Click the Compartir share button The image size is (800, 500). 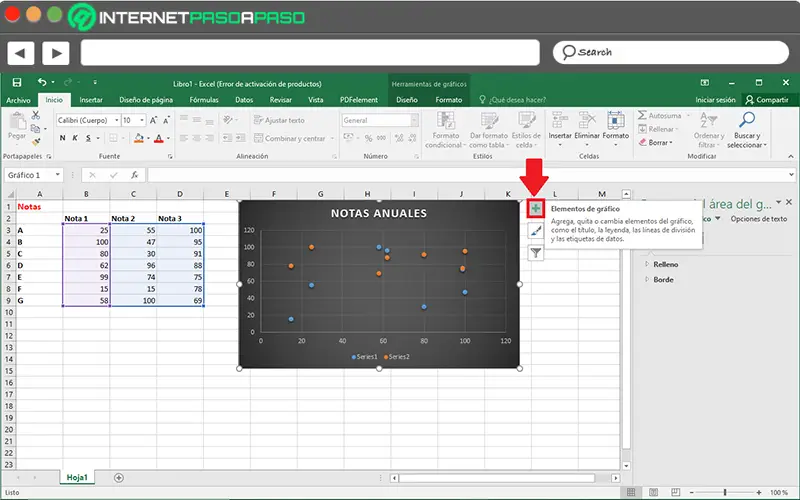[x=767, y=99]
